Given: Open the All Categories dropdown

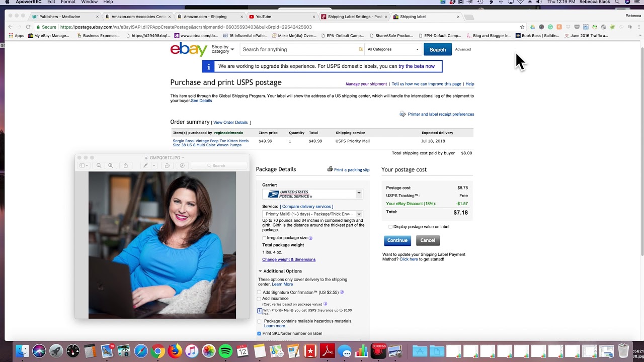Looking at the screenshot, I should 393,49.
